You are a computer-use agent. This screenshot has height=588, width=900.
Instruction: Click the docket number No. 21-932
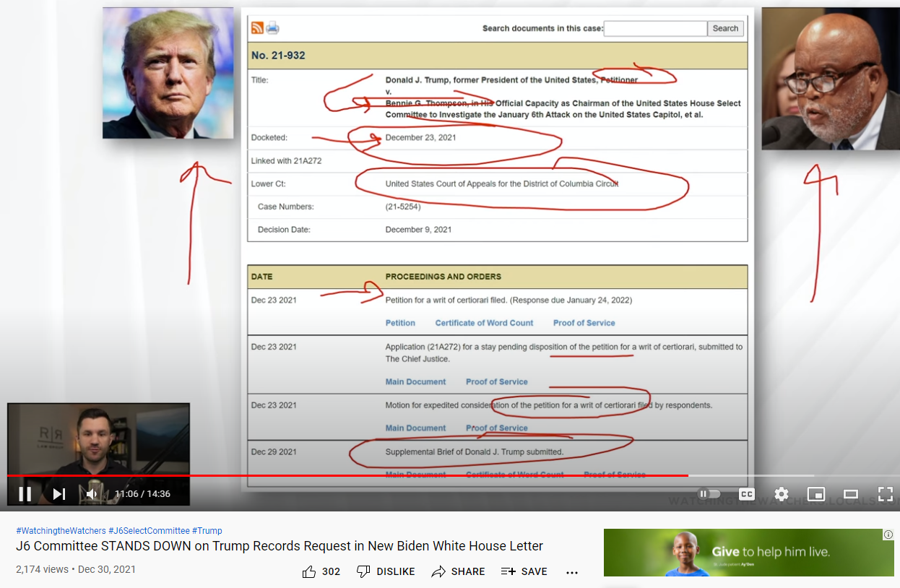(278, 55)
